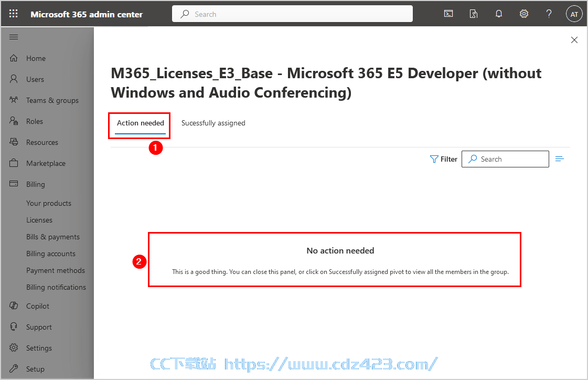Viewport: 588px width, 380px height.
Task: Collapse the navigation hamburger menu
Action: [x=14, y=37]
